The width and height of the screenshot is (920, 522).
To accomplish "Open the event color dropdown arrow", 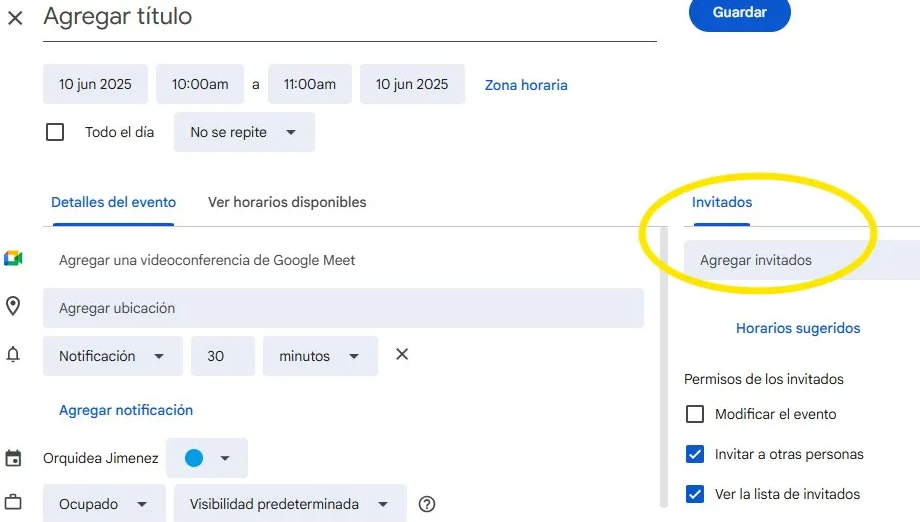I will click(225, 458).
